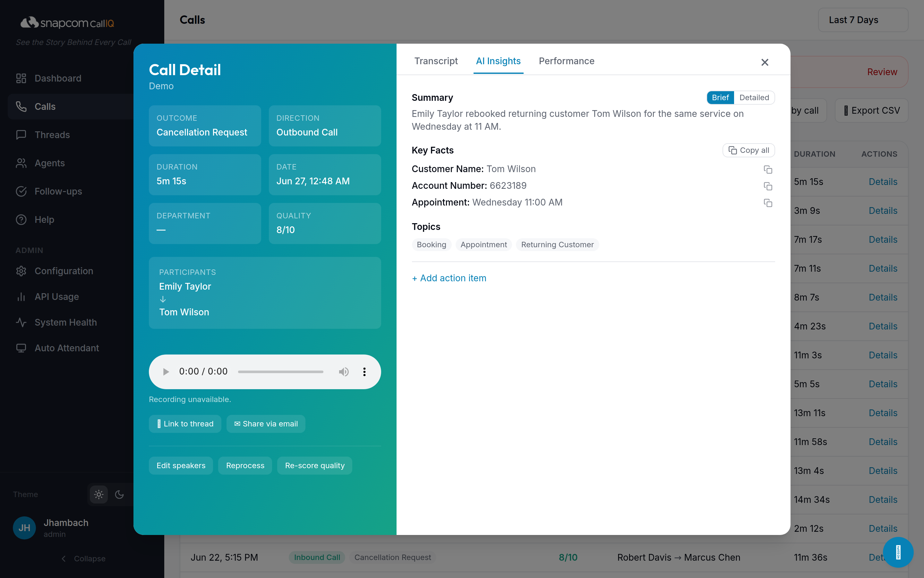Open the Performance tab
924x578 pixels.
567,61
